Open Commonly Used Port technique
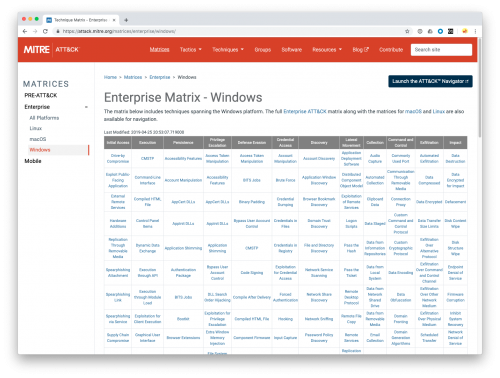Screen dimensions: 500x378 [x=401, y=159]
